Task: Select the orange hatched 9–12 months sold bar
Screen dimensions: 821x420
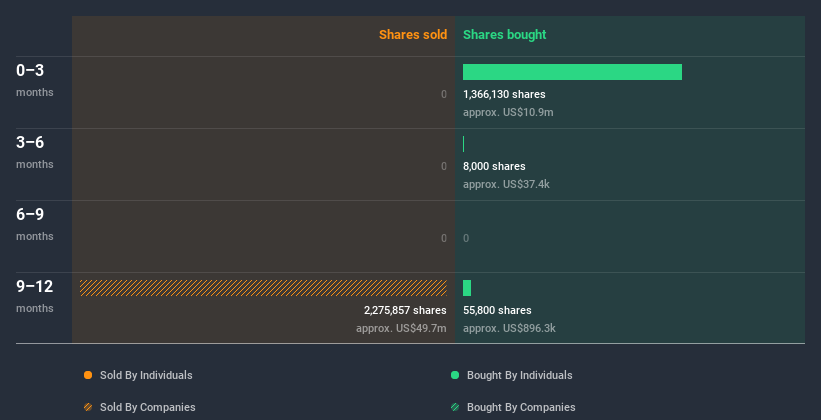Action: pos(263,288)
